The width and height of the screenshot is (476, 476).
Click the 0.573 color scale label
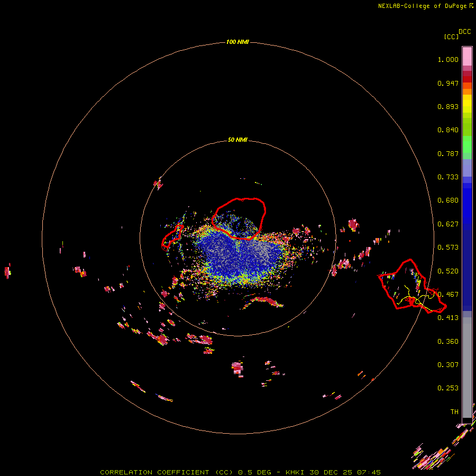448,248
